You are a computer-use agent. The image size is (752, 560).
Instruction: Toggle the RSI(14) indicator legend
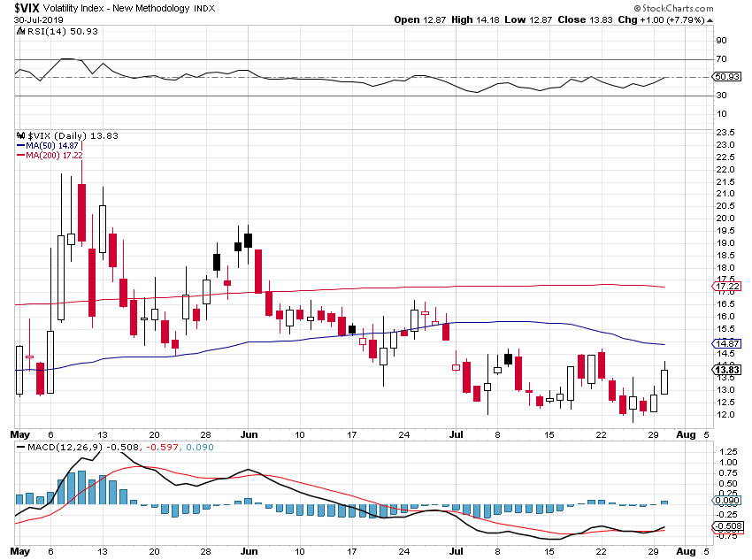tap(53, 30)
